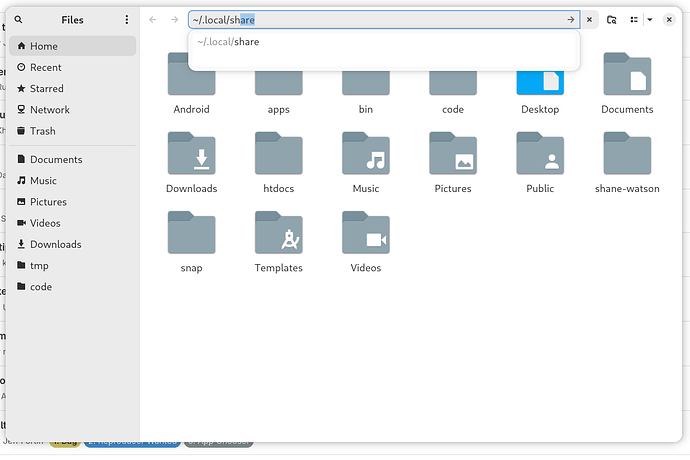Open Pictures bookmark in sidebar
Image resolution: width=690 pixels, height=460 pixels.
pos(73,202)
